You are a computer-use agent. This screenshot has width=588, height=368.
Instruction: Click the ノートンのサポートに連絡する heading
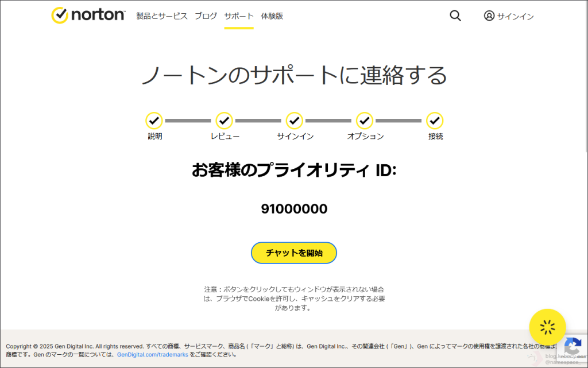point(294,76)
